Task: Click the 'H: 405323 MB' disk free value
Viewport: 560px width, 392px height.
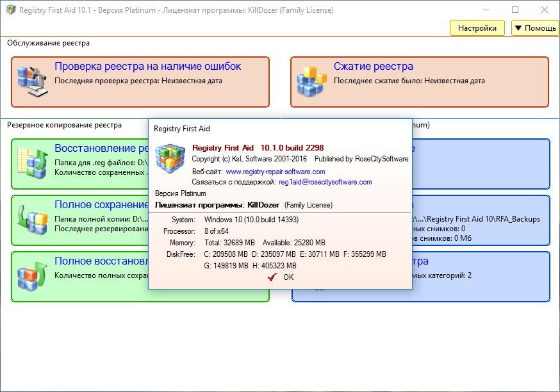Action: click(x=275, y=266)
